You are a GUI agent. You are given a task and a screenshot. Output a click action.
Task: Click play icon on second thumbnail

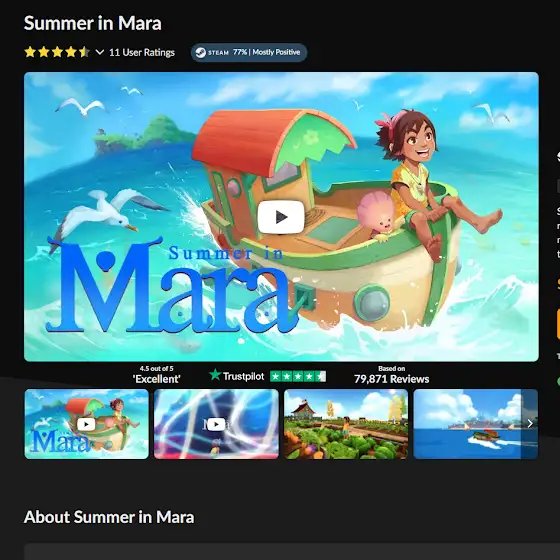(x=216, y=424)
